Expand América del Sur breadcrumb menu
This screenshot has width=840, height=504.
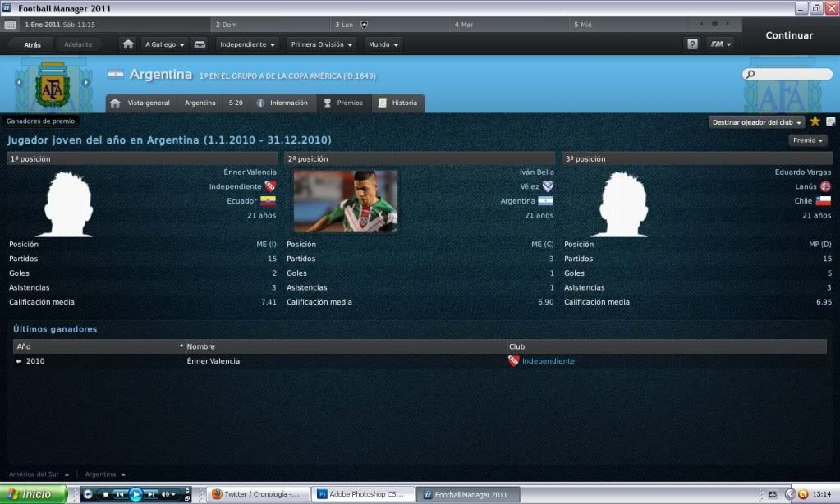(x=39, y=474)
